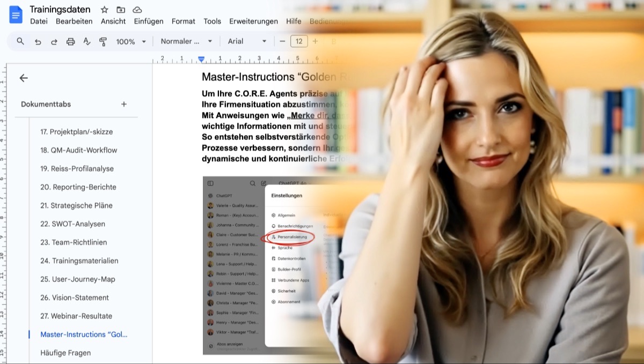Open tab 25. User-Journey-Map
Screen dimensions: 644x364
tap(78, 279)
